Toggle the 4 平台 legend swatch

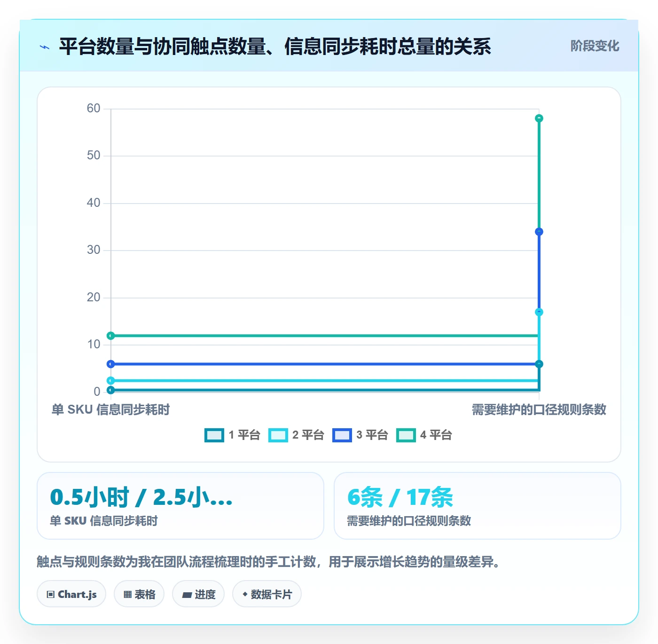click(x=406, y=435)
